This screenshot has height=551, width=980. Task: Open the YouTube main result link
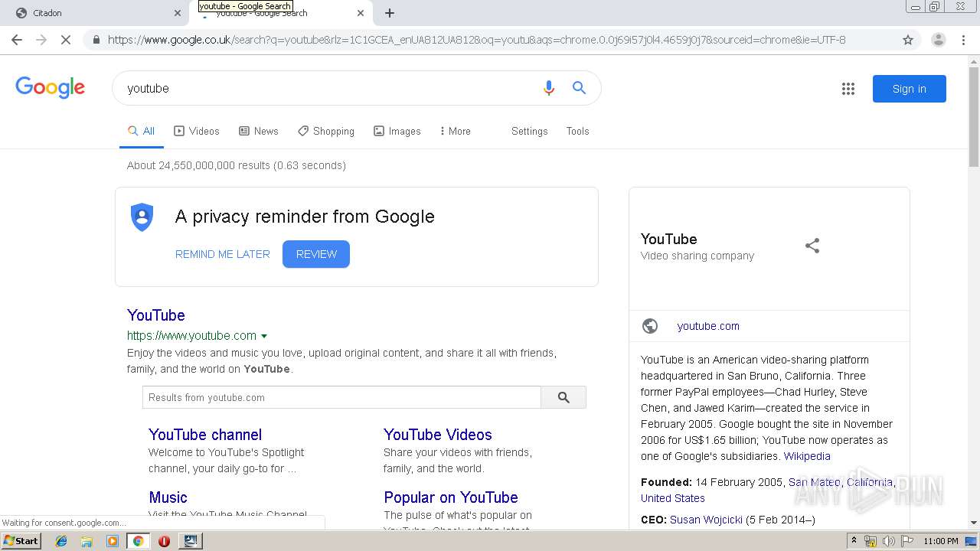coord(156,315)
